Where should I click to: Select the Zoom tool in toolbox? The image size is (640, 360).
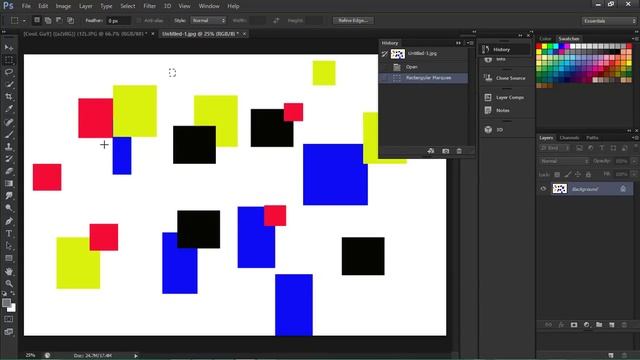pyautogui.click(x=9, y=284)
